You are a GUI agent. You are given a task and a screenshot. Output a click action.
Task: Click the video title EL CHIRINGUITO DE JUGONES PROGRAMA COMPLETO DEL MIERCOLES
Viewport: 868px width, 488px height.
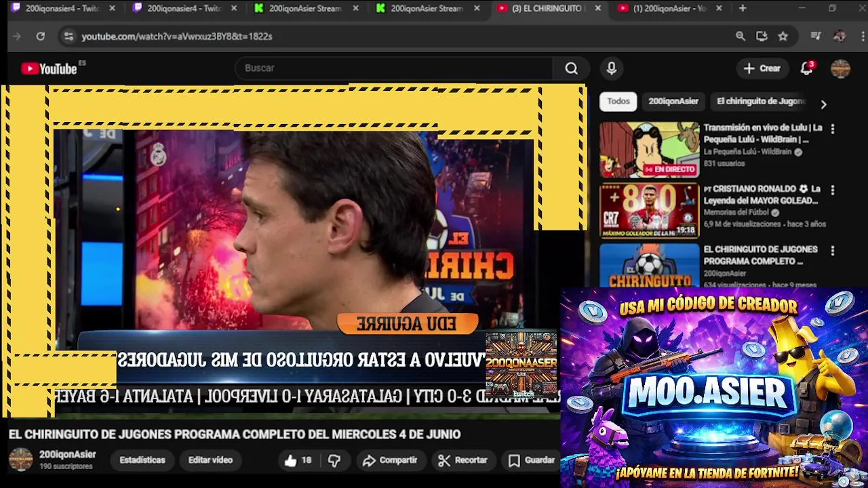pos(235,434)
